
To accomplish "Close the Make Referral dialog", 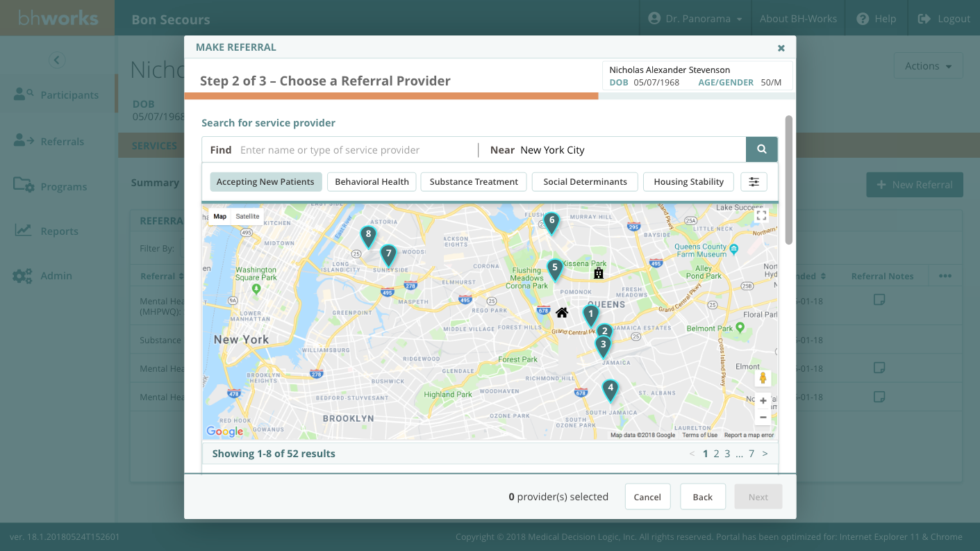I will pos(781,48).
